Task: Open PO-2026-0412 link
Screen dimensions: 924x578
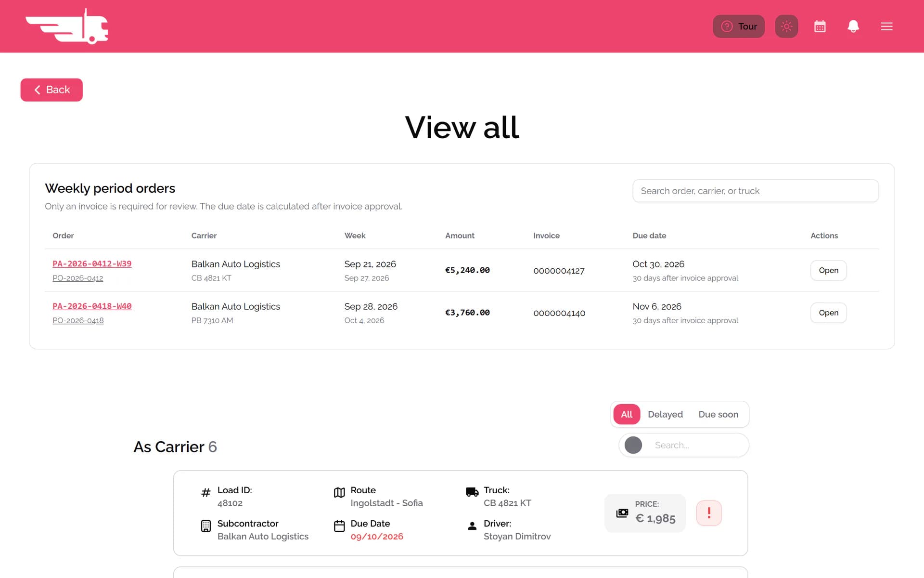Action: tap(78, 278)
